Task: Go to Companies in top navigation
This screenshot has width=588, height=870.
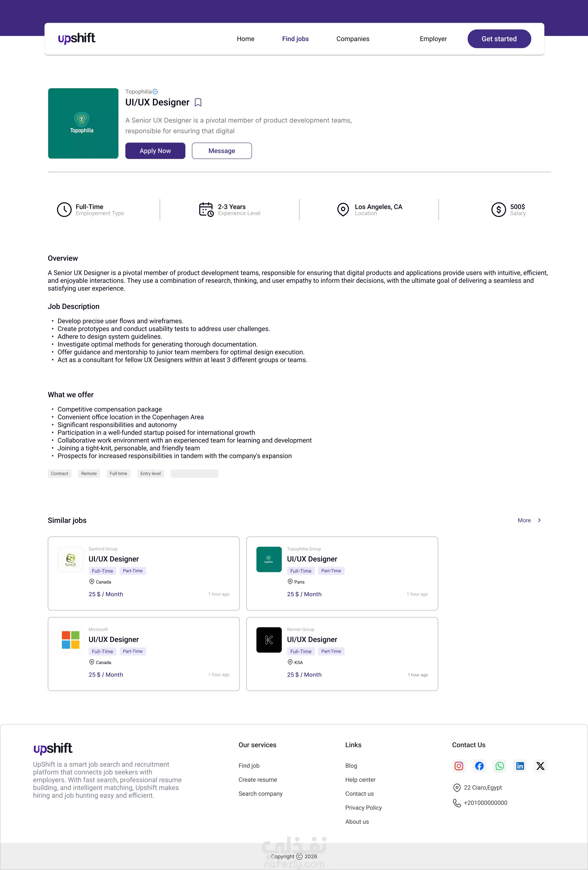Action: [x=352, y=39]
